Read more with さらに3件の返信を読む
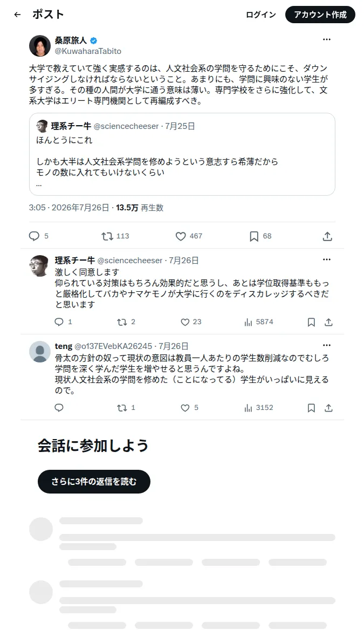This screenshot has width=364, height=637. 94,482
